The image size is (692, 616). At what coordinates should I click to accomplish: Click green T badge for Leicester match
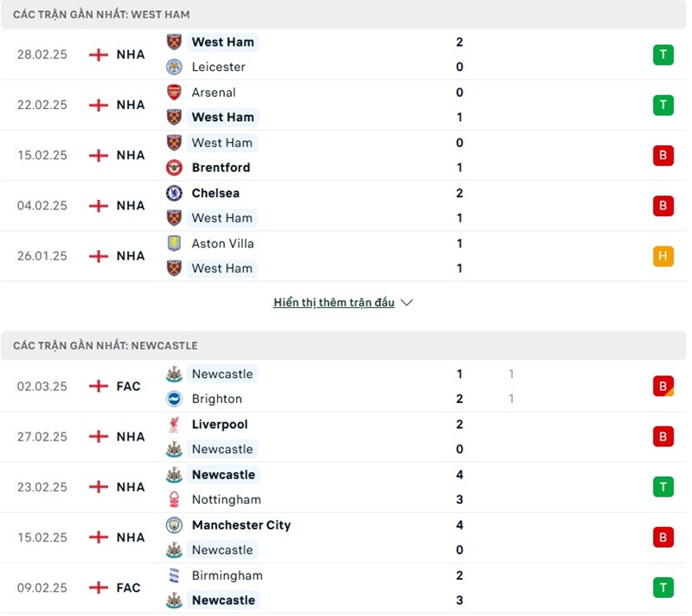(x=663, y=55)
